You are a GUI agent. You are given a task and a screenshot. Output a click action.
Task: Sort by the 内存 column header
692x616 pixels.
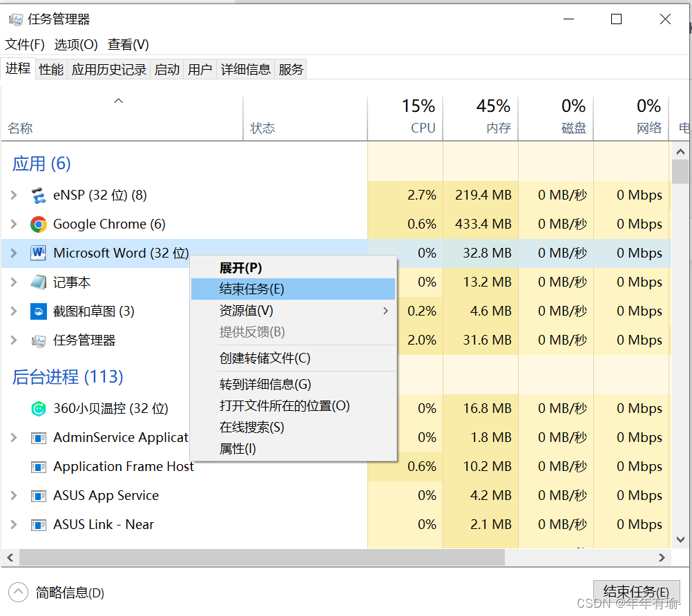click(481, 118)
